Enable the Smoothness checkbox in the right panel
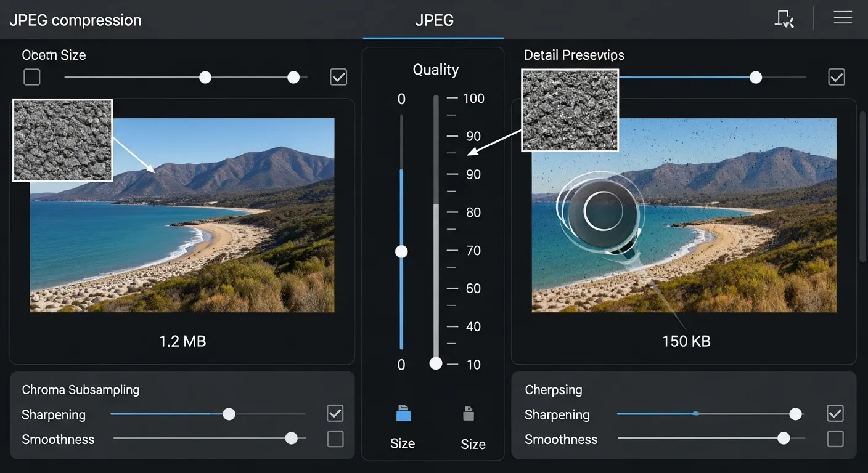868x473 pixels. pyautogui.click(x=835, y=439)
